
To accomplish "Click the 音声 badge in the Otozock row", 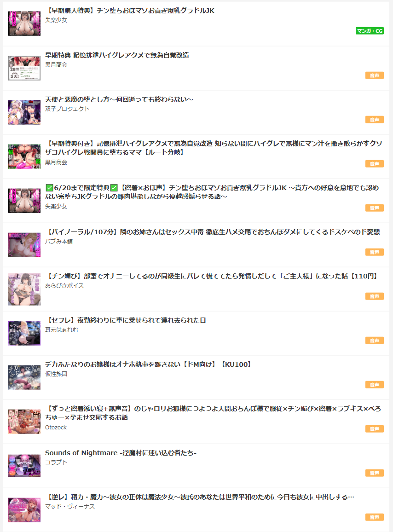I will 374,429.
